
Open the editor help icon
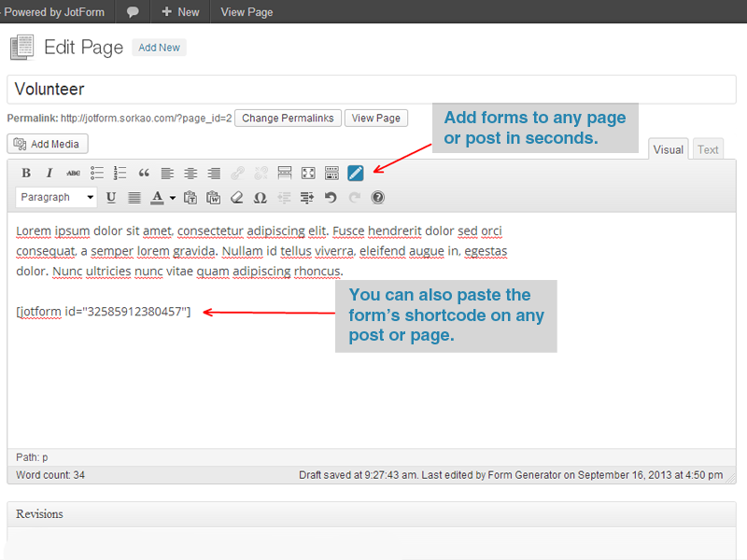[x=377, y=197]
